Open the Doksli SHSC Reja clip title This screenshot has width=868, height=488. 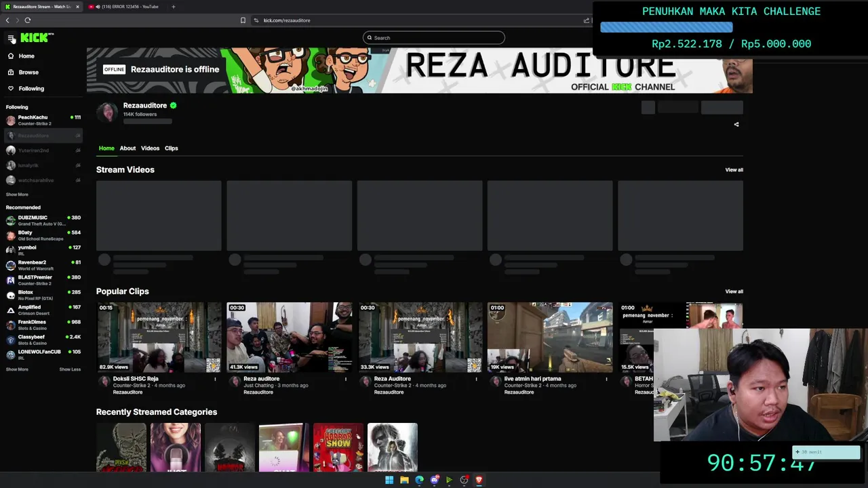pyautogui.click(x=136, y=379)
